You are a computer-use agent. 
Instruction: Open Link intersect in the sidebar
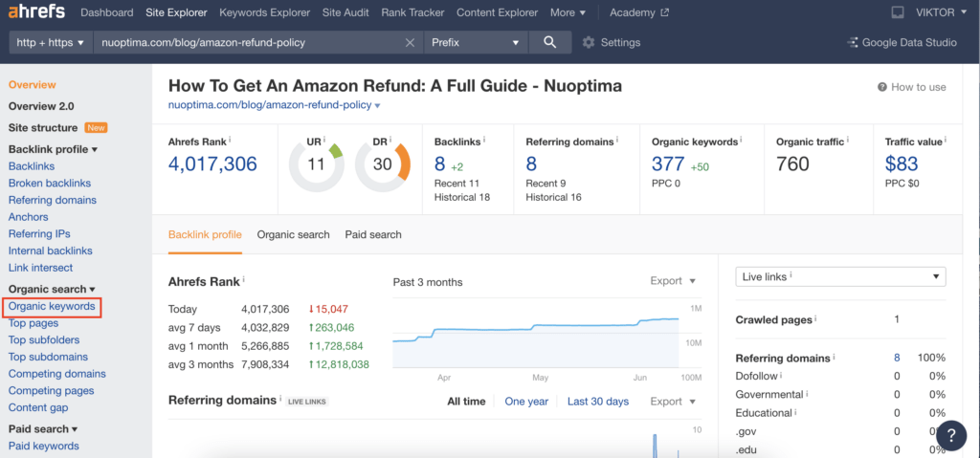tap(40, 268)
